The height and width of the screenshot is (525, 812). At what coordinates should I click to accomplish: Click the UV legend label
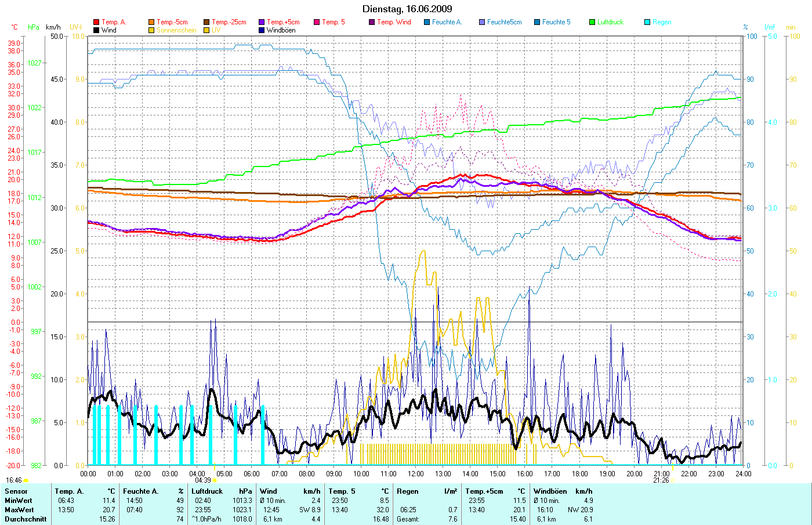[216, 30]
